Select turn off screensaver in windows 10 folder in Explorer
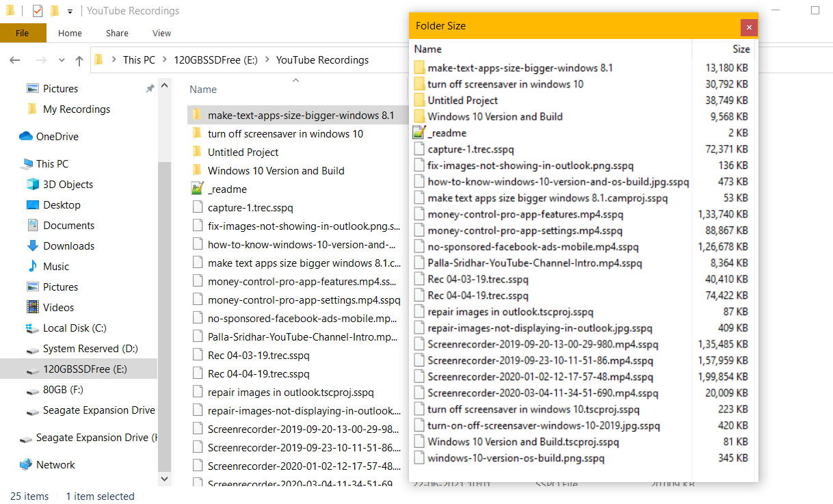 tap(285, 134)
